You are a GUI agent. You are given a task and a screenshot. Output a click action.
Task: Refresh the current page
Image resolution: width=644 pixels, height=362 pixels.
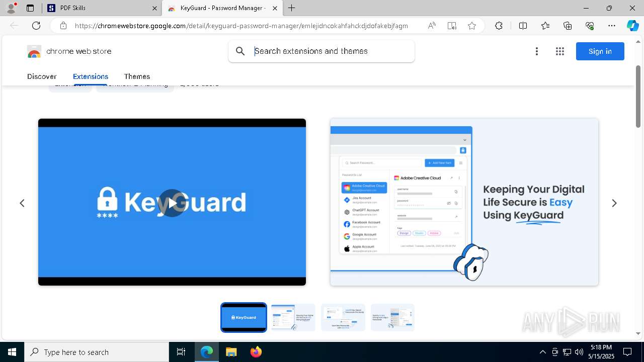(36, 26)
